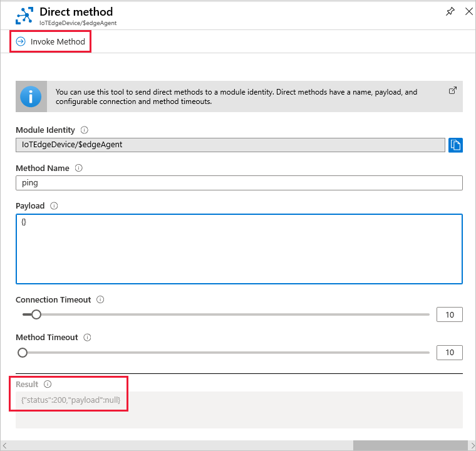Copy the Module Identity value

pos(456,145)
